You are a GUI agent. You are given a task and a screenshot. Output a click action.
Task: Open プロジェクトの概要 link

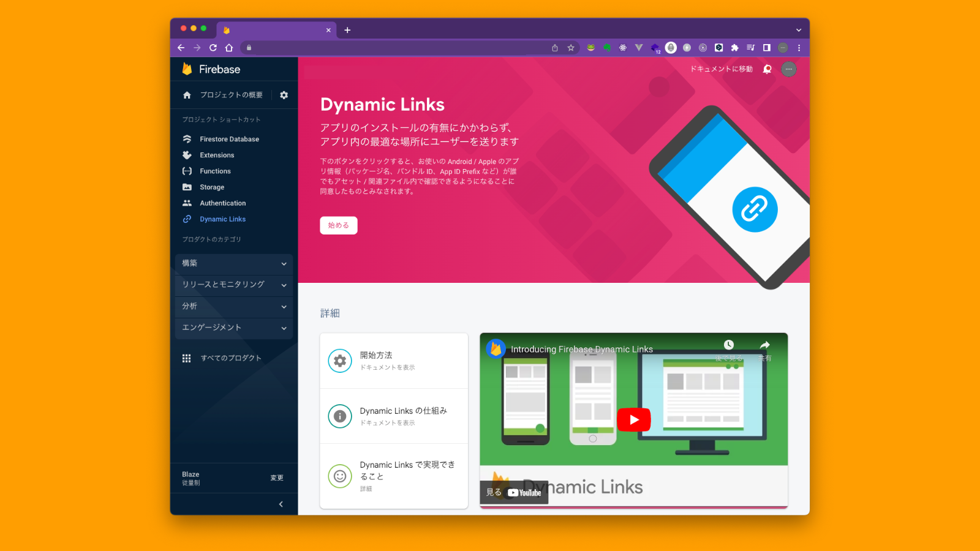(x=232, y=95)
